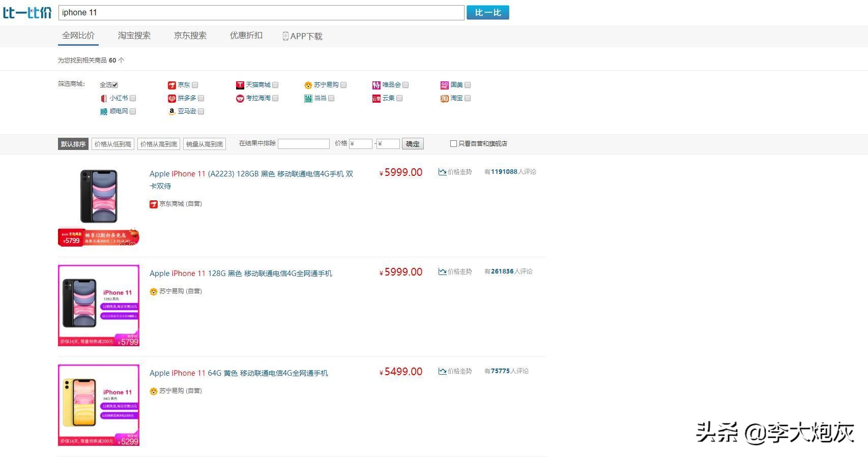
Task: Open the yellow iPhone 11 64G thumbnail
Action: pos(99,405)
